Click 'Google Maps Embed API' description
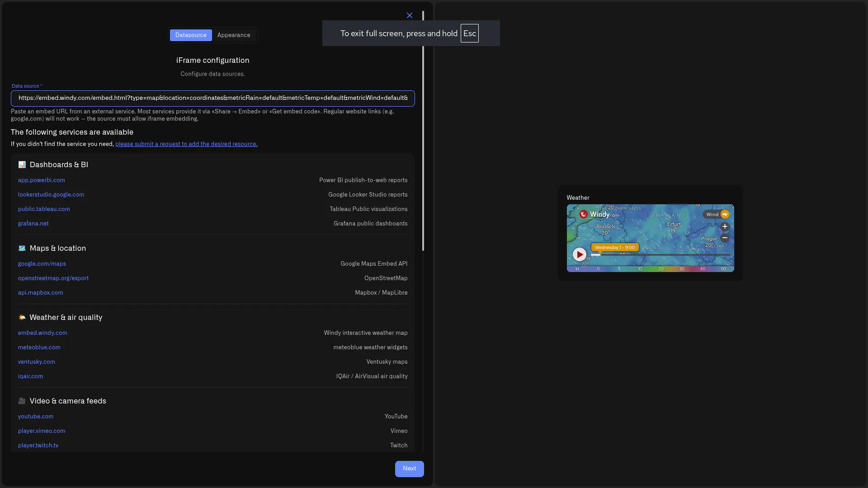The image size is (868, 488). pyautogui.click(x=374, y=264)
